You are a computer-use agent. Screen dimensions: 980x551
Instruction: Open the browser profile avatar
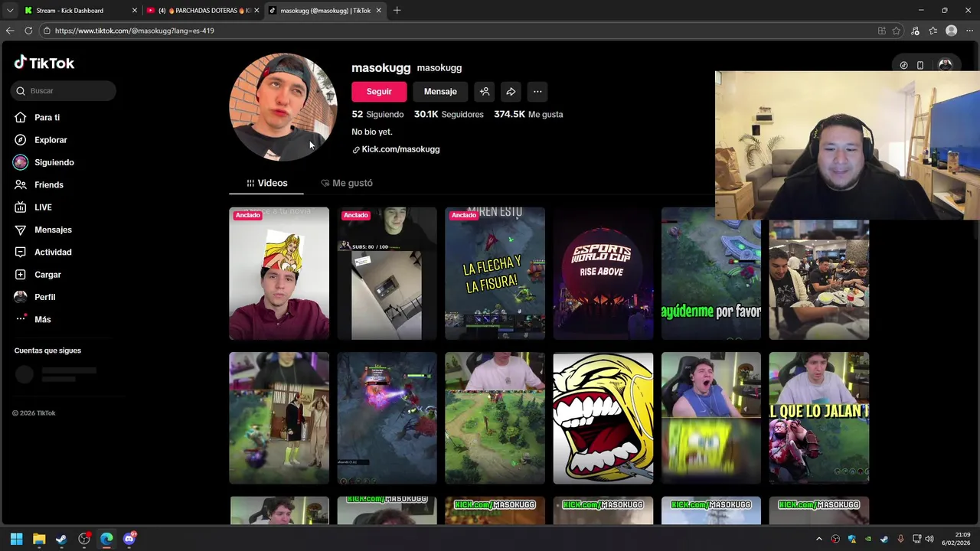[x=951, y=31]
